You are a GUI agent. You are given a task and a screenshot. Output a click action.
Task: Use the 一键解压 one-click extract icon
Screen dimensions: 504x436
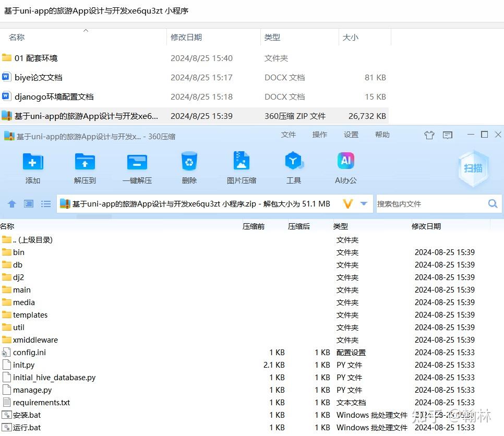137,163
